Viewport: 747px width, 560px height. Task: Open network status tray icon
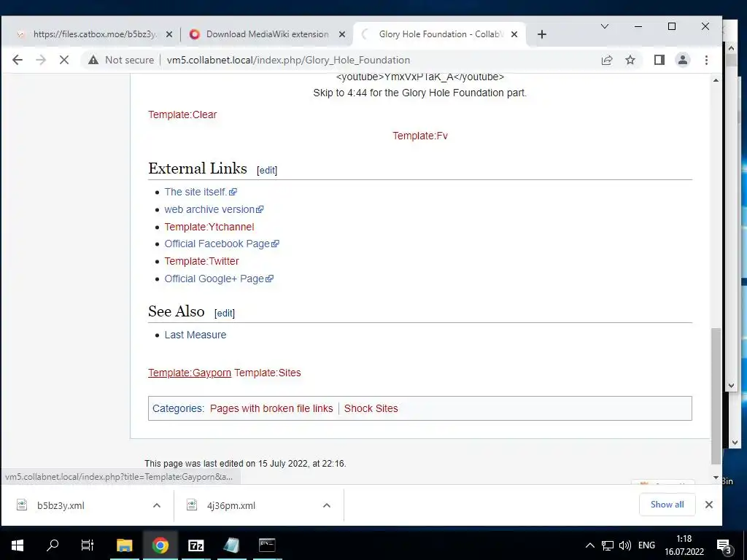coord(608,545)
